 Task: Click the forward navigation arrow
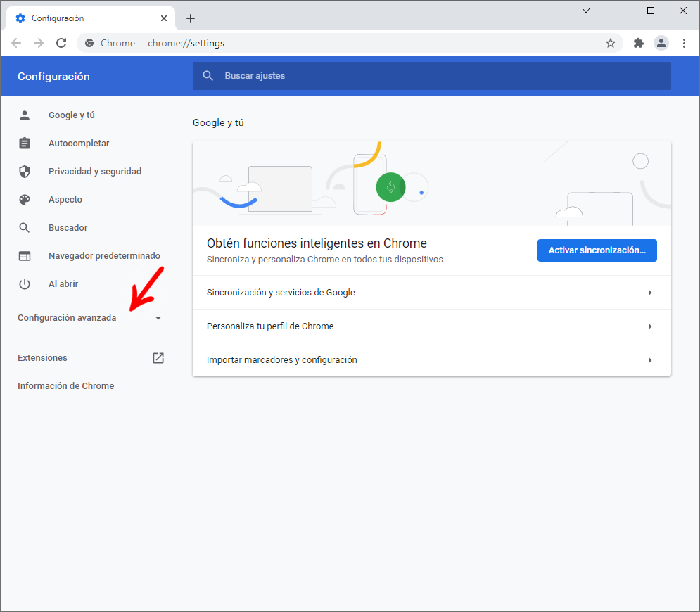pyautogui.click(x=39, y=43)
